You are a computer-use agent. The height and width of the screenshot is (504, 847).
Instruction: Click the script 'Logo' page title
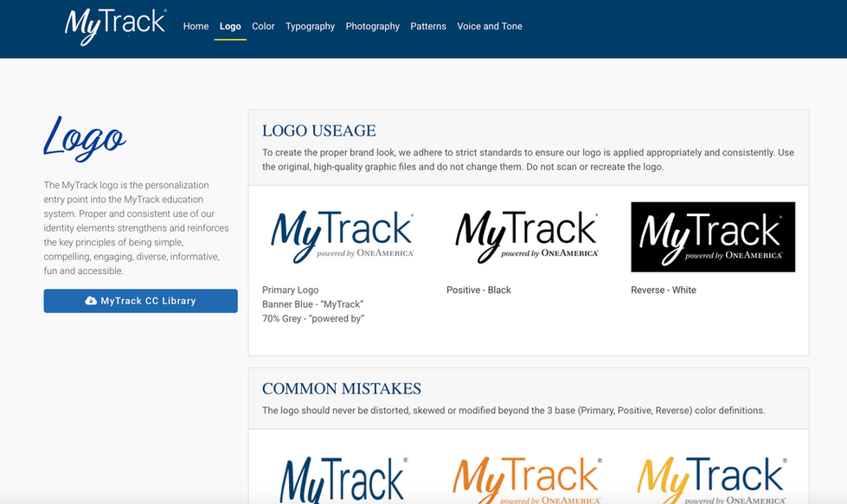tap(85, 138)
